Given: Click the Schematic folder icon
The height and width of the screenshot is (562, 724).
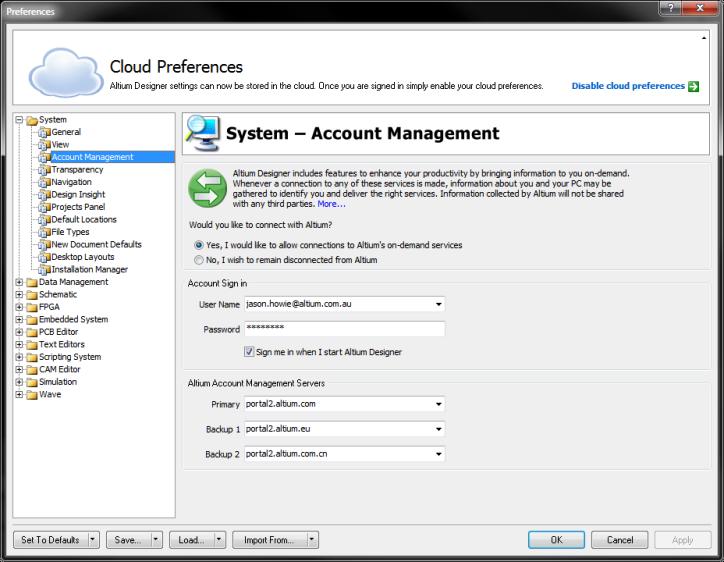Looking at the screenshot, I should tap(32, 295).
